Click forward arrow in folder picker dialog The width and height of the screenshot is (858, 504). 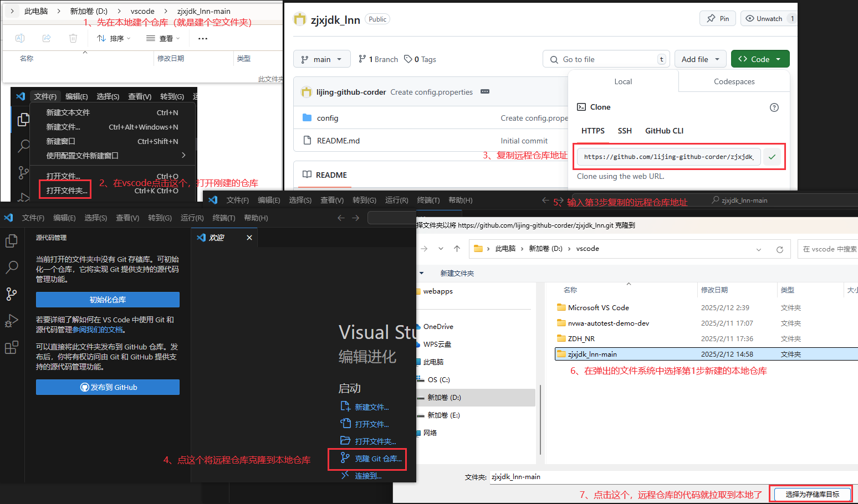point(425,249)
